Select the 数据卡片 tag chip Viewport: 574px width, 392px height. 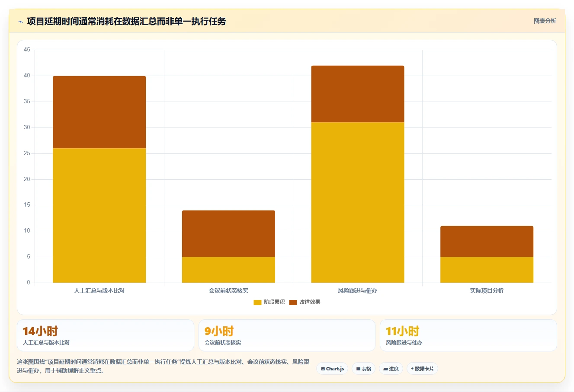pyautogui.click(x=422, y=369)
